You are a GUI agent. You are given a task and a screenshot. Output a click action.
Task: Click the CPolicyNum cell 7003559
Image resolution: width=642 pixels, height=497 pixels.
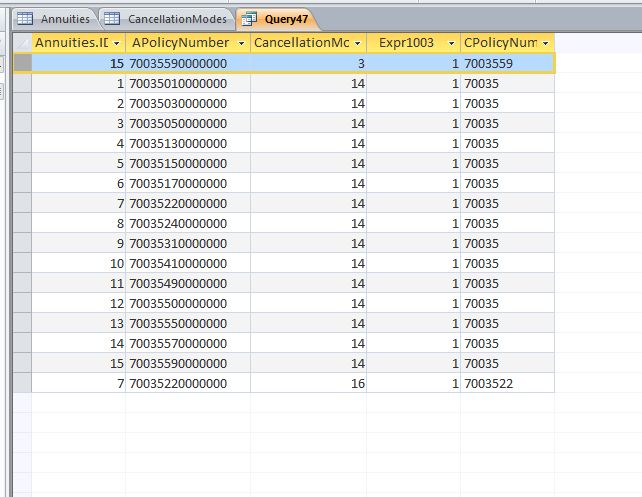pos(508,63)
